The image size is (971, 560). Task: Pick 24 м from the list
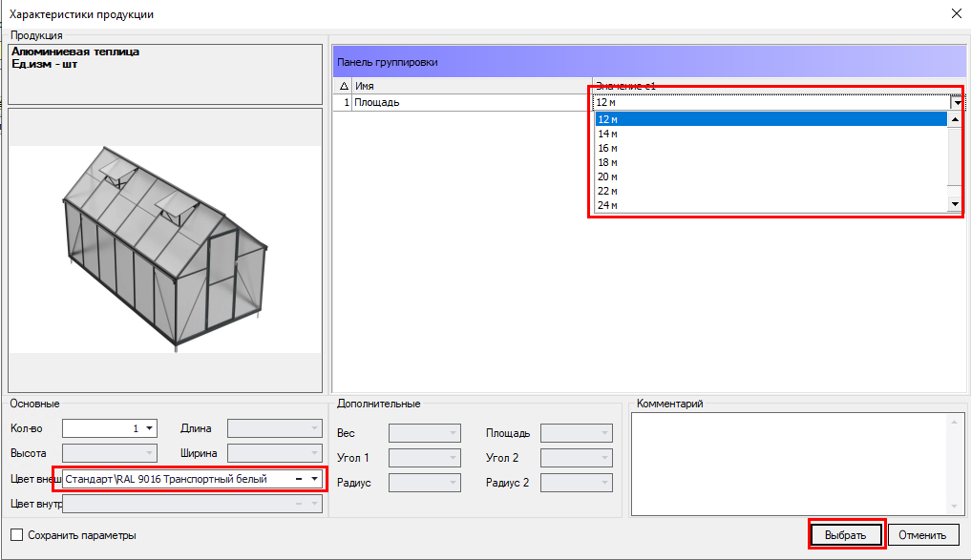pyautogui.click(x=771, y=205)
